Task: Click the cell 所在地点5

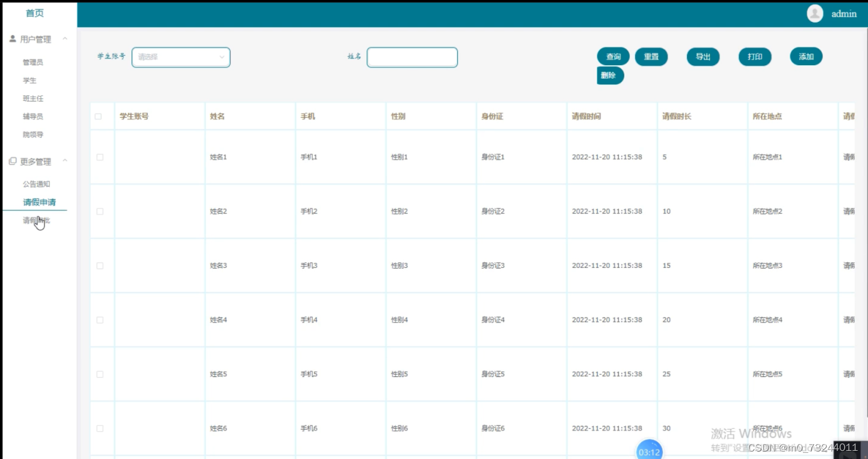Action: click(x=768, y=374)
